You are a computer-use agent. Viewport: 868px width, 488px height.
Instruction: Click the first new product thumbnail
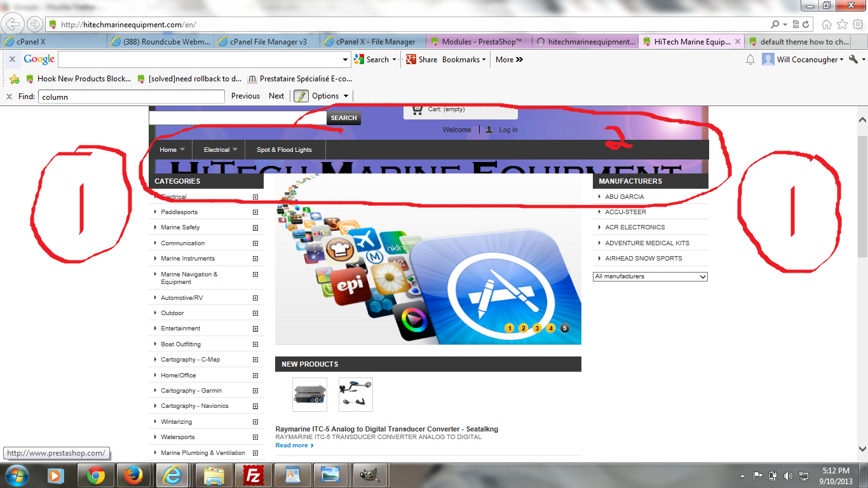(x=309, y=395)
